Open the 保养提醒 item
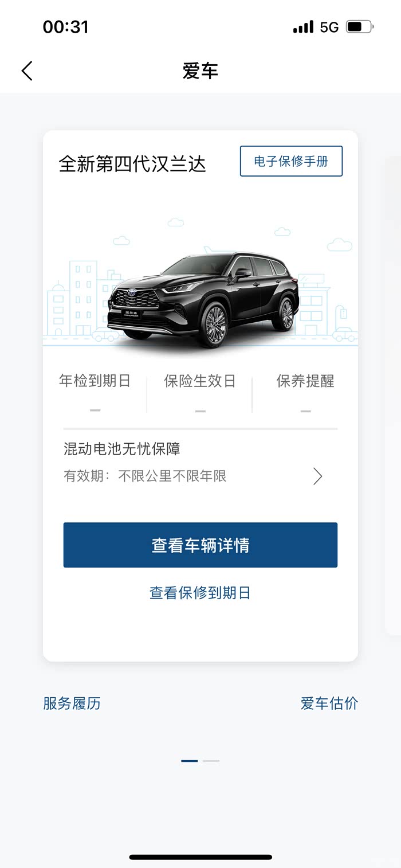The width and height of the screenshot is (401, 868). [x=305, y=392]
